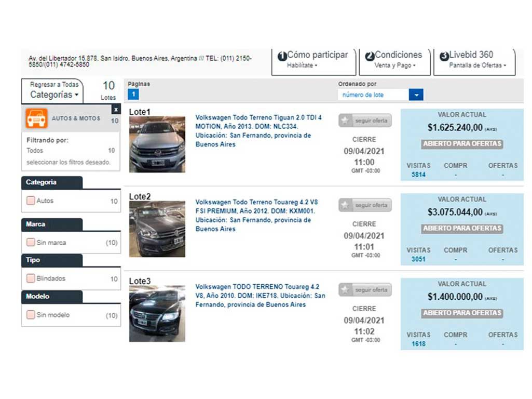Click the Av. del Libertador address text
532x399 pixels.
pos(140,61)
